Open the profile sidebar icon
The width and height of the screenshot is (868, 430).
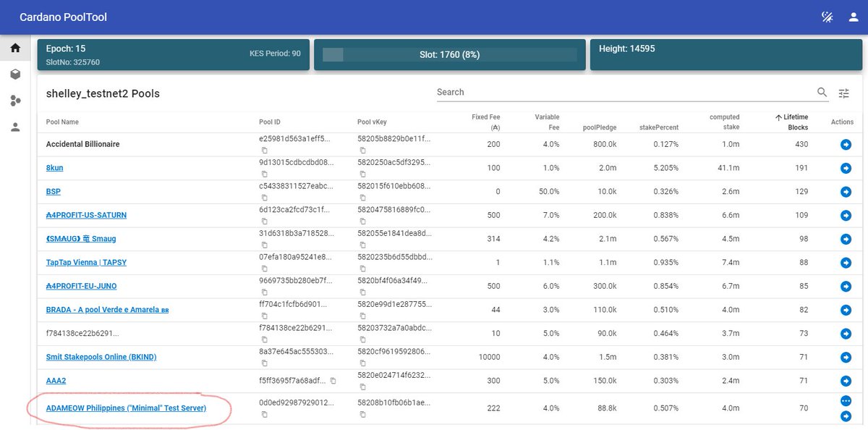15,127
